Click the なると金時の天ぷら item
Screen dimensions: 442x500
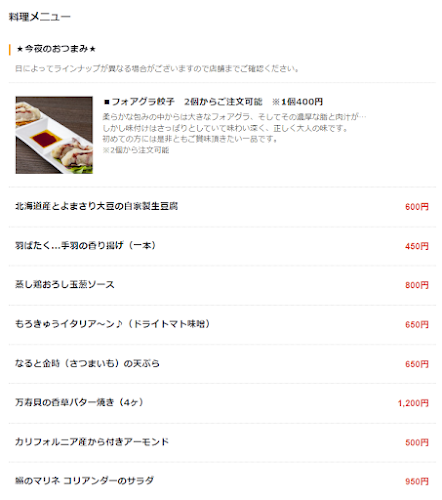[x=87, y=363]
